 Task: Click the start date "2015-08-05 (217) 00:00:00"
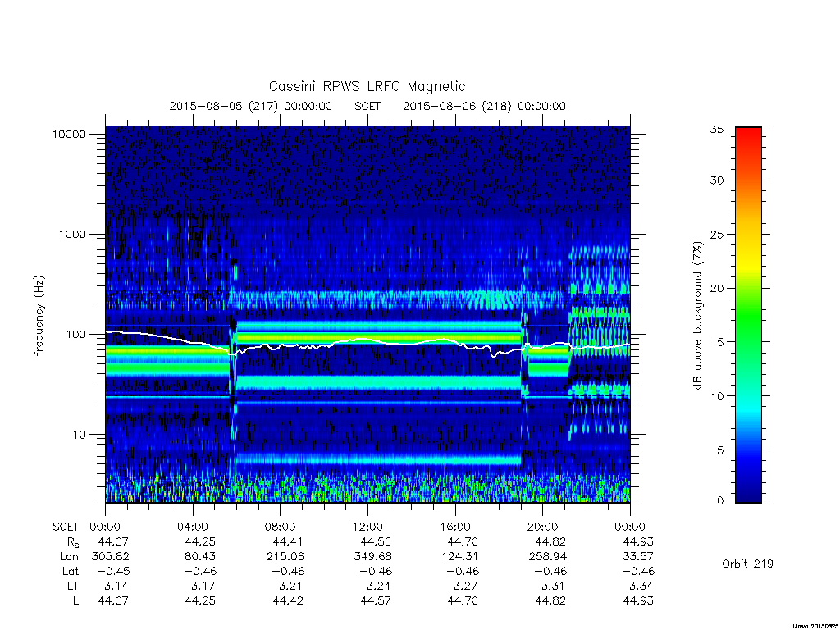point(251,106)
